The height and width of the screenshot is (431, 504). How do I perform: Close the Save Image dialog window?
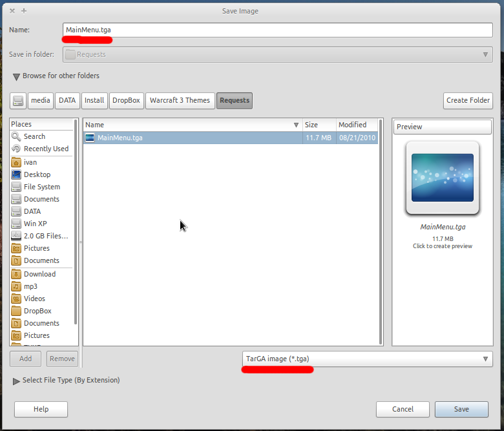(x=12, y=11)
